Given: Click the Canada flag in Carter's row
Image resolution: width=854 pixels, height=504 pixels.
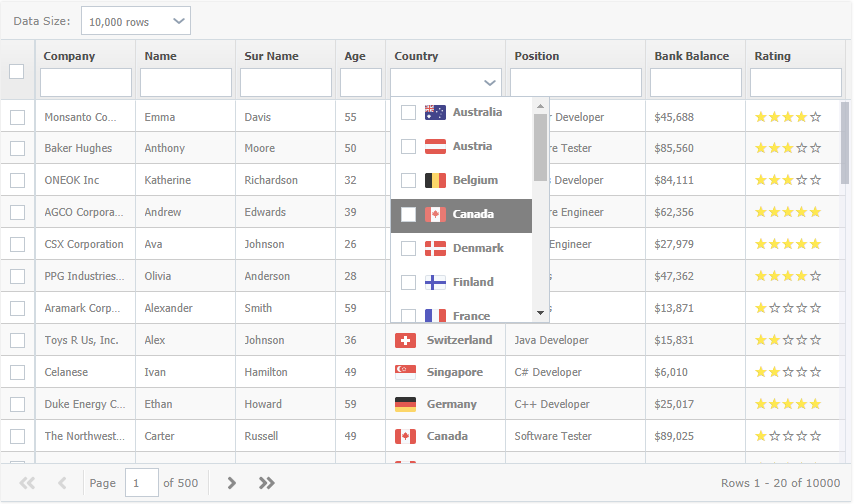Looking at the screenshot, I should pyautogui.click(x=405, y=436).
